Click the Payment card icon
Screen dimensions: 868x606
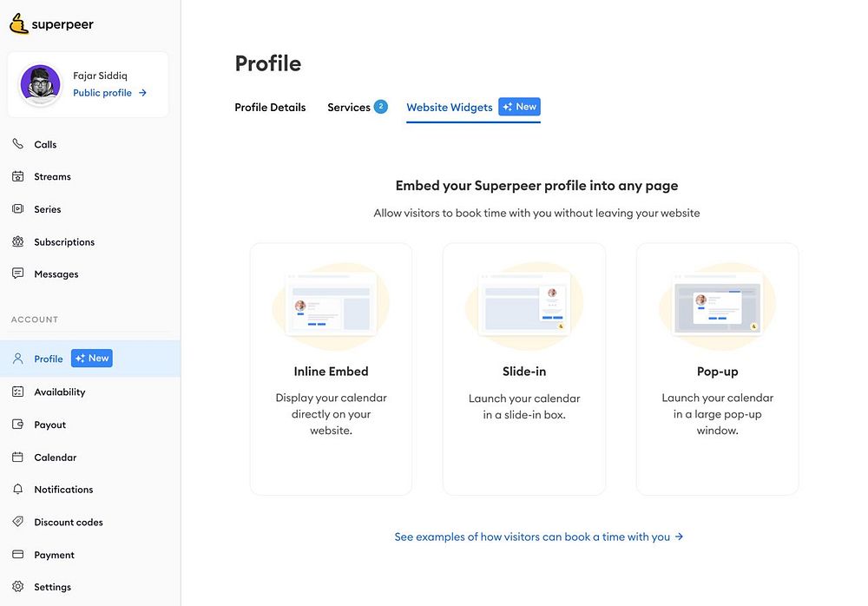[18, 555]
